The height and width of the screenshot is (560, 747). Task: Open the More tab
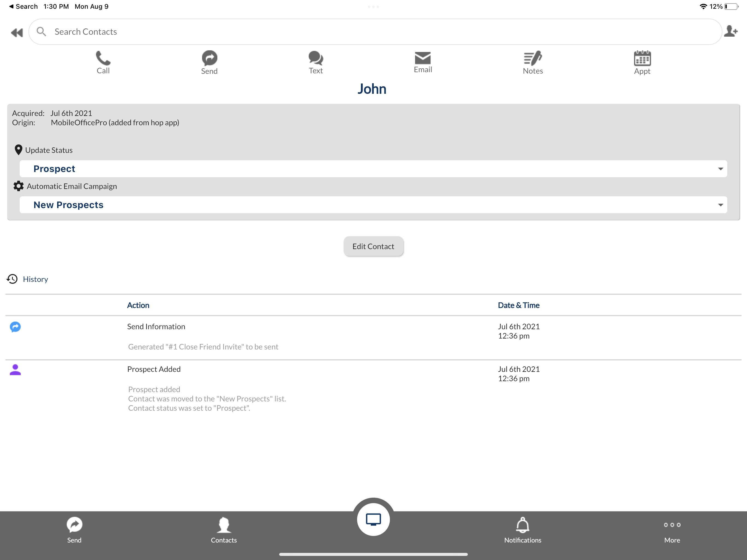click(672, 530)
